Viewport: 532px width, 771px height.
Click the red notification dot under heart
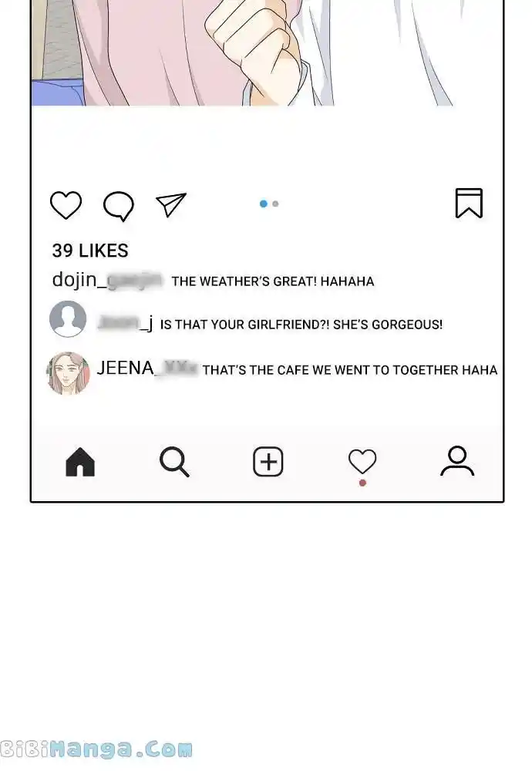pos(362,483)
